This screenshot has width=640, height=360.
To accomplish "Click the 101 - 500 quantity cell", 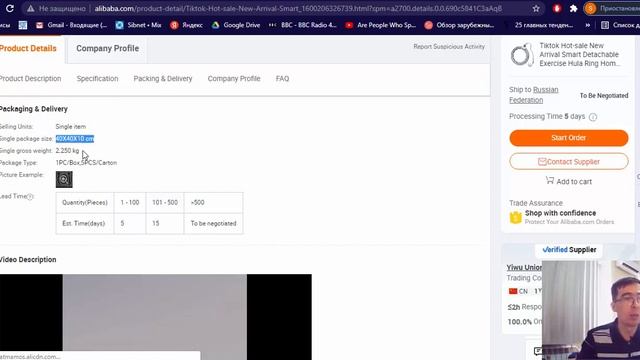I will (x=165, y=202).
